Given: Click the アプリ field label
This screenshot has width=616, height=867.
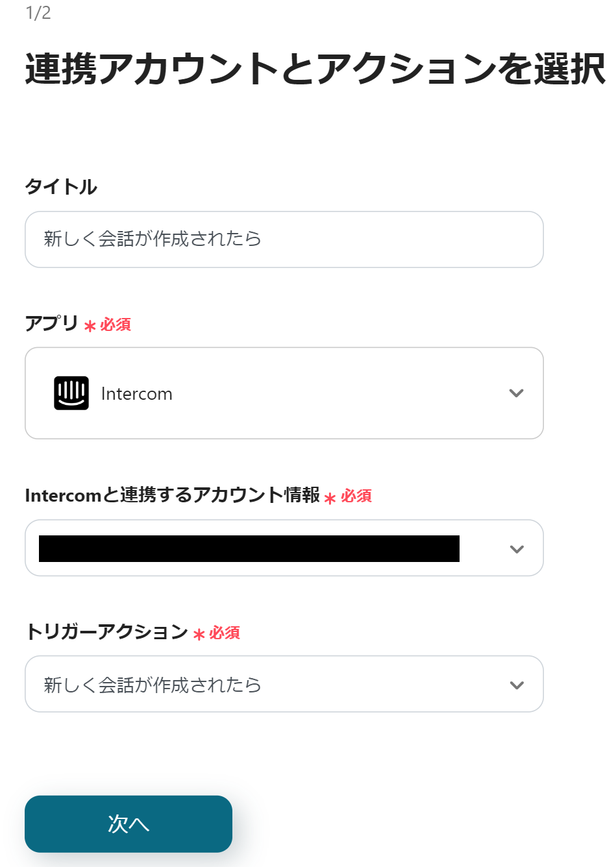Looking at the screenshot, I should (51, 323).
